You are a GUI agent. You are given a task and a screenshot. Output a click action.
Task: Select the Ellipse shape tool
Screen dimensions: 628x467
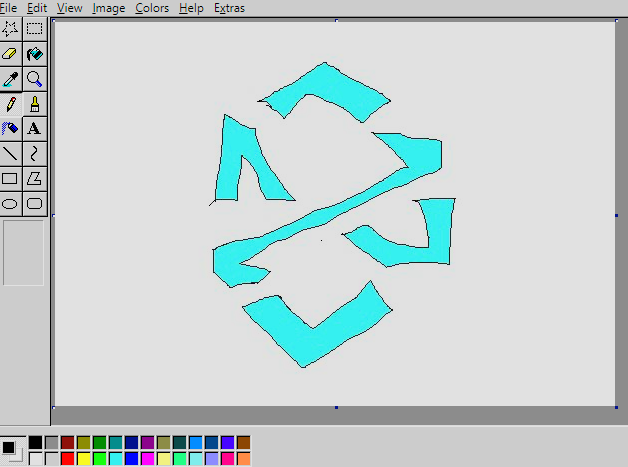(10, 204)
